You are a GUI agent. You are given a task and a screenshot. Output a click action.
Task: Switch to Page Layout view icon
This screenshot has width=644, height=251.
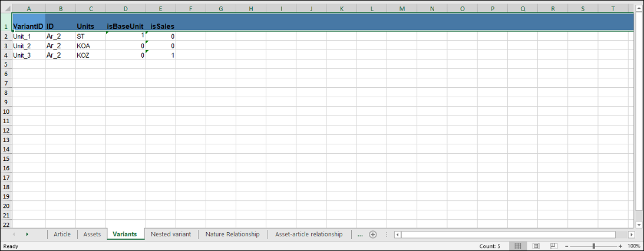[x=536, y=246]
